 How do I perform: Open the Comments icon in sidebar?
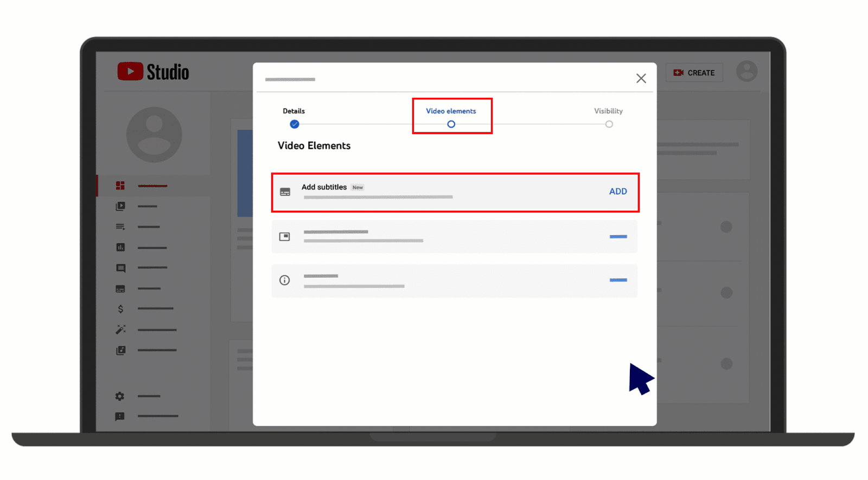[x=120, y=268]
